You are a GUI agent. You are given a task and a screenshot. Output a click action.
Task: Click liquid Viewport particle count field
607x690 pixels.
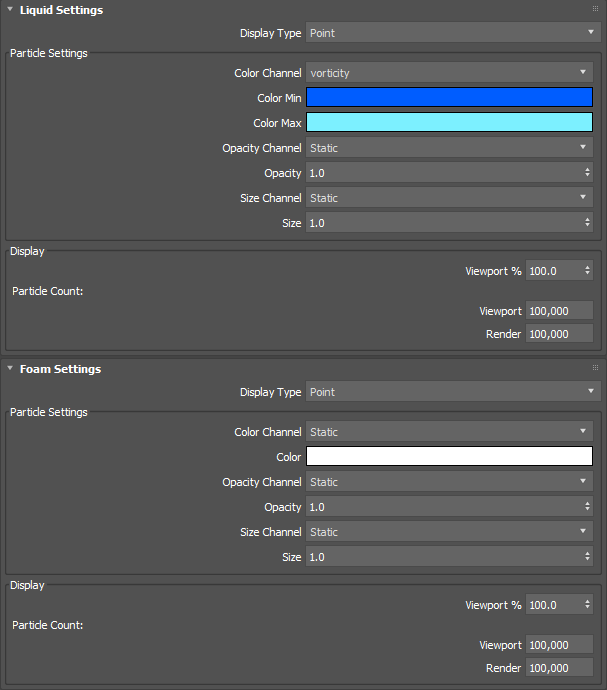tap(558, 311)
